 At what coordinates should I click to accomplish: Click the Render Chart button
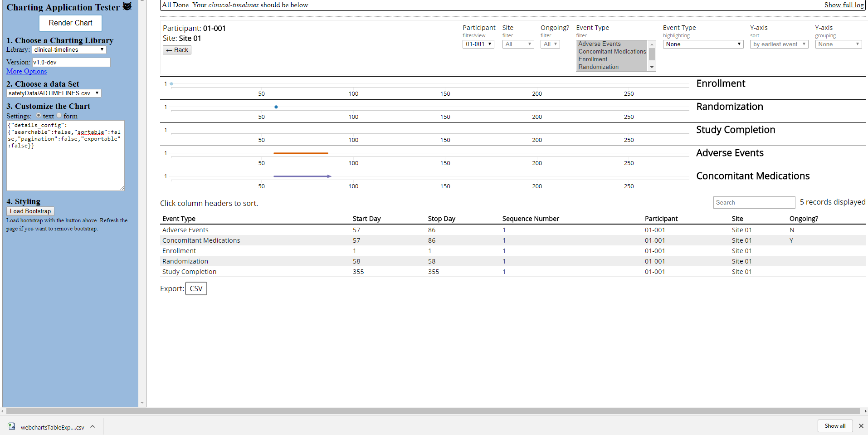click(x=70, y=23)
